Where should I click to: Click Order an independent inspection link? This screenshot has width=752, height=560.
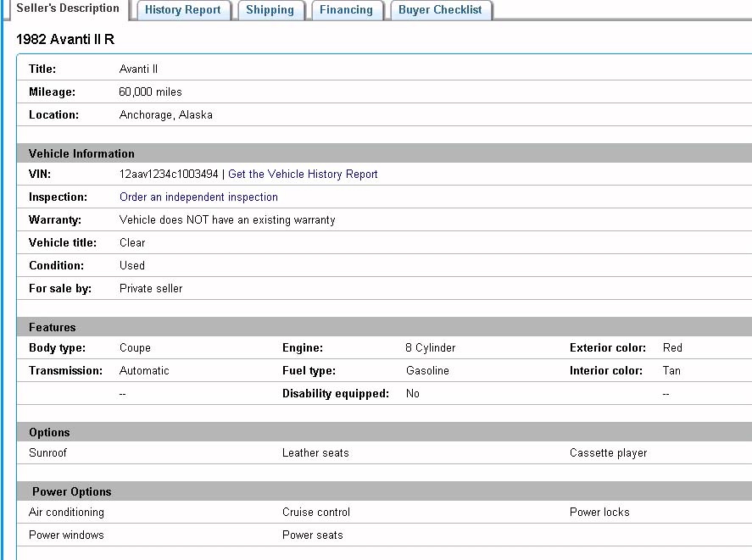coord(198,197)
